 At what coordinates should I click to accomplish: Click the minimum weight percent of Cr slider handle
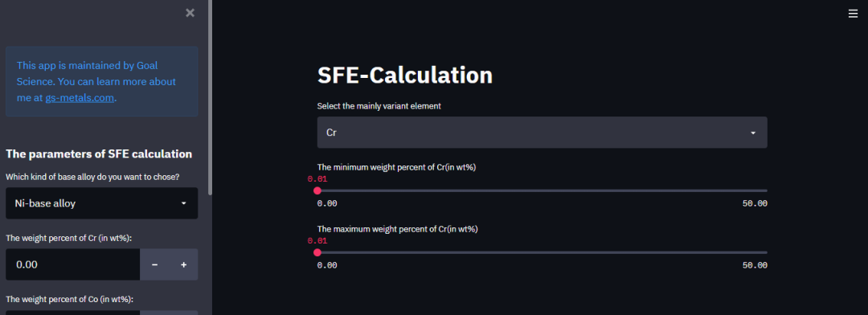tap(317, 190)
